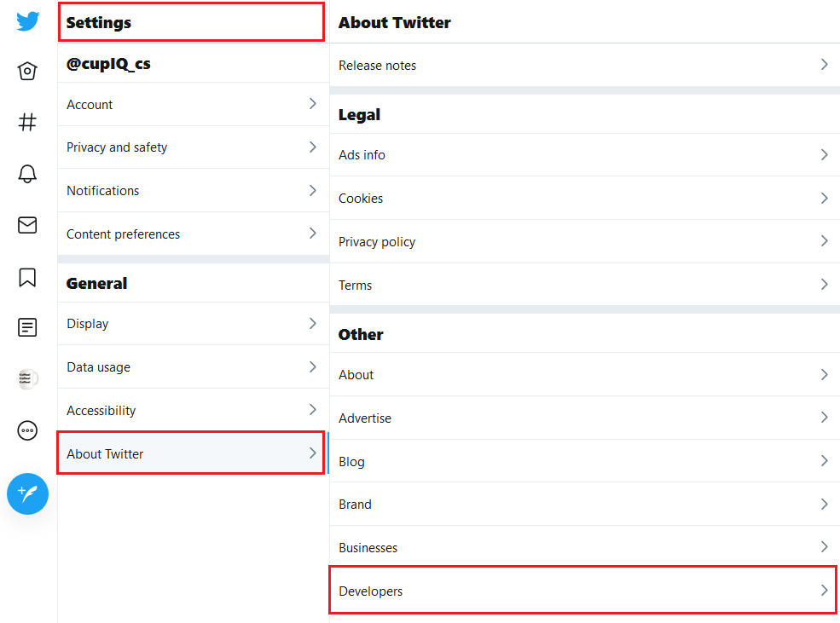Expand the Account settings chevron
The width and height of the screenshot is (840, 623).
coord(313,104)
